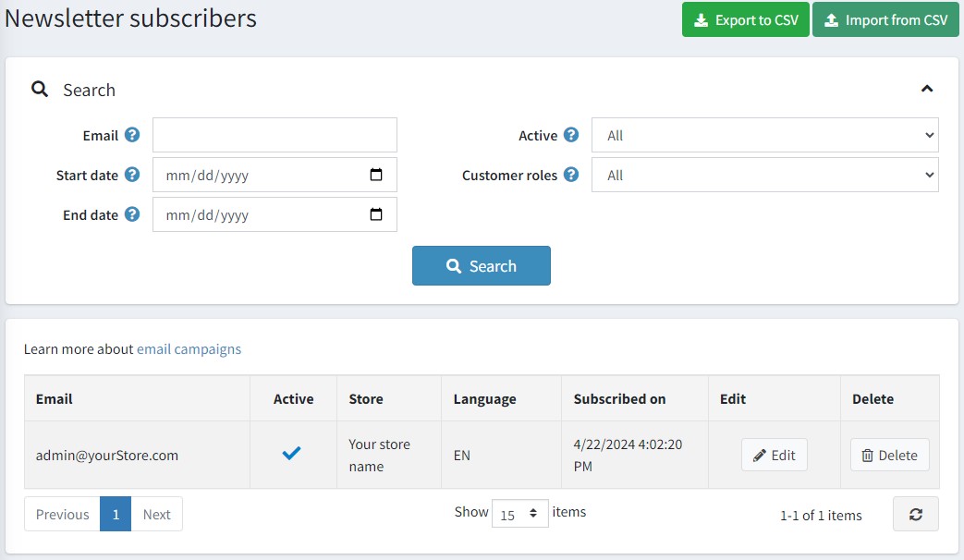Click the Start date help icon
The height and width of the screenshot is (560, 964).
coord(132,175)
